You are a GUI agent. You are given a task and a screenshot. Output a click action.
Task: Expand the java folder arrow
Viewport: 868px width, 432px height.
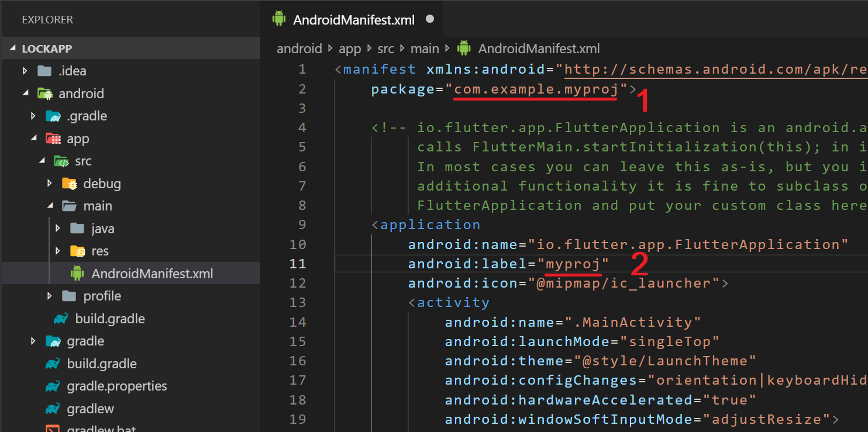[x=58, y=229]
